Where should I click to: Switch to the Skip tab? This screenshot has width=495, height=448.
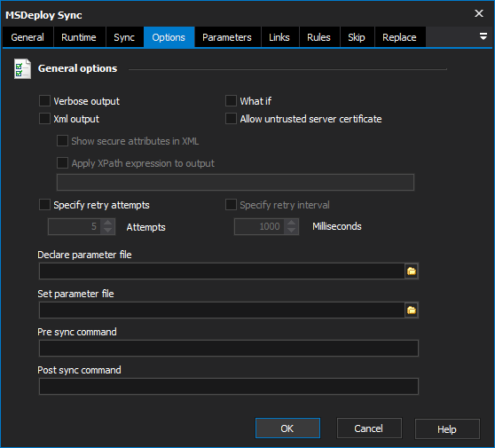click(357, 37)
